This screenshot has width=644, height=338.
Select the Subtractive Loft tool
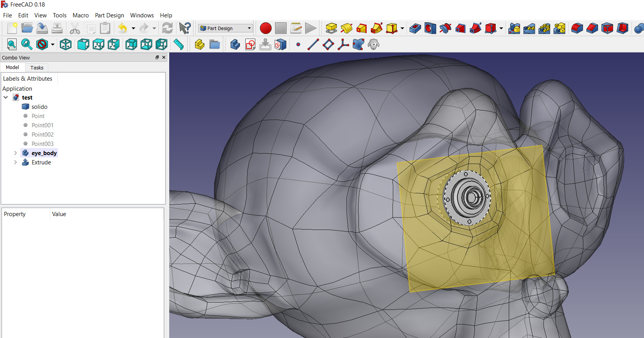(460, 28)
